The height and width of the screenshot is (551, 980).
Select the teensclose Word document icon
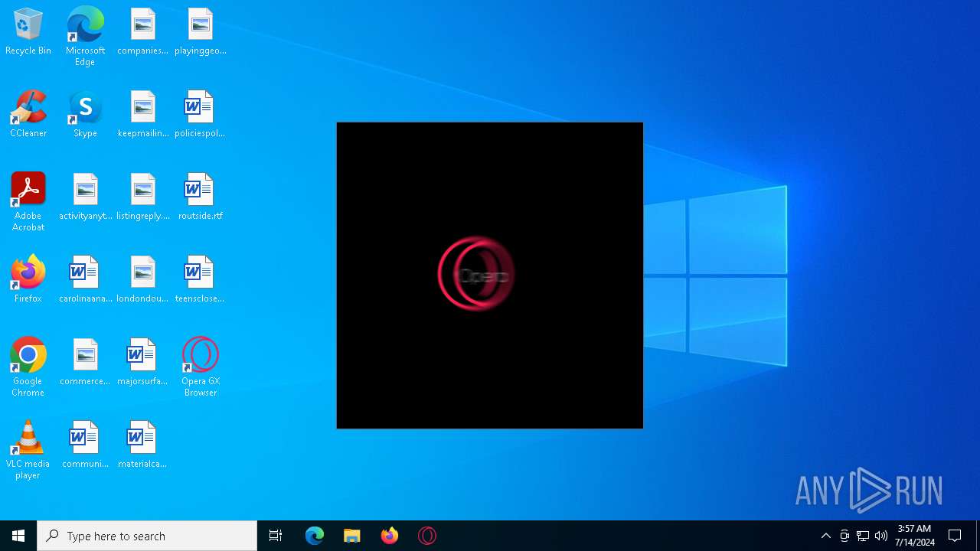click(200, 280)
